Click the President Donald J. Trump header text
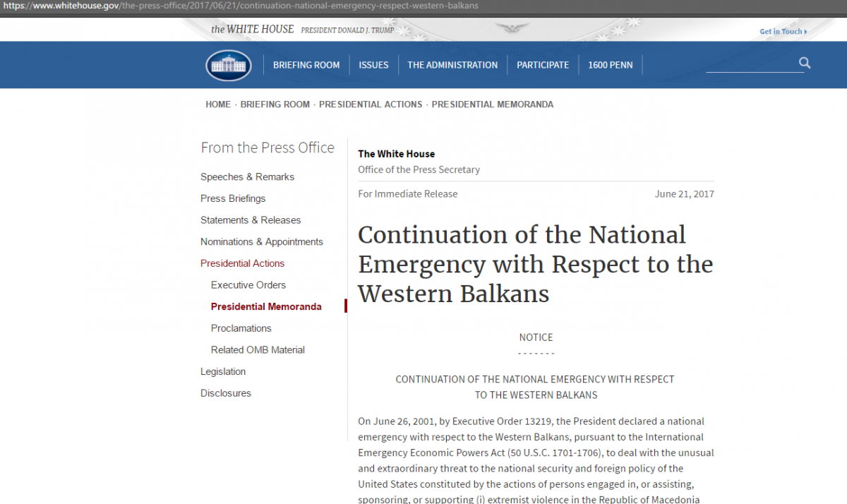 tap(347, 30)
